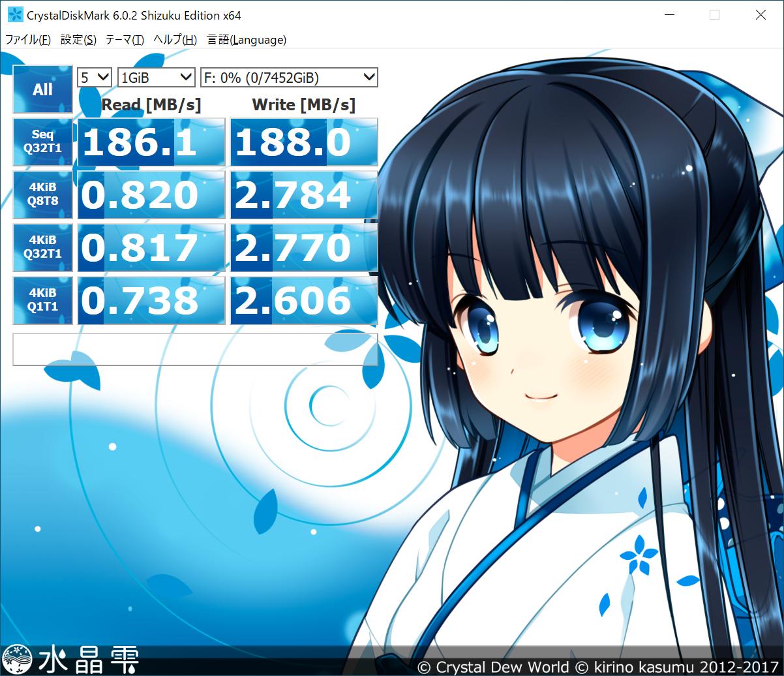784x676 pixels.
Task: Open the 言語(Language) menu
Action: pyautogui.click(x=247, y=40)
